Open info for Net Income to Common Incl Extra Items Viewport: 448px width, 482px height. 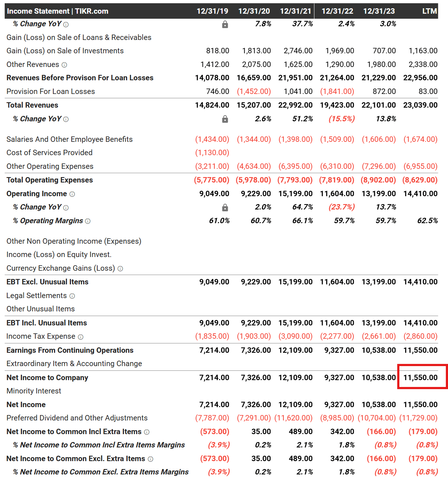(147, 432)
